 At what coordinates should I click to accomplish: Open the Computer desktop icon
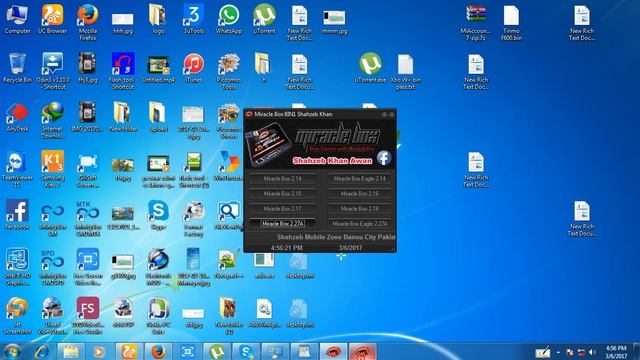click(x=17, y=19)
